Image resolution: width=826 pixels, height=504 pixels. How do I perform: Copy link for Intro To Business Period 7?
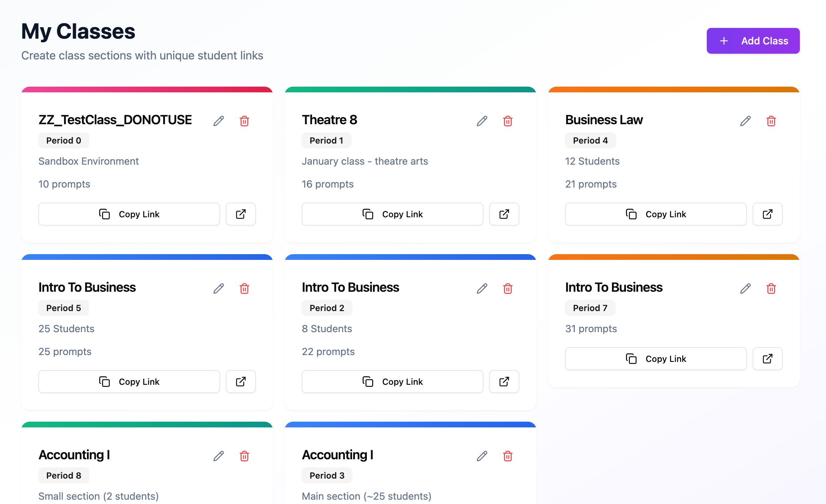tap(656, 359)
